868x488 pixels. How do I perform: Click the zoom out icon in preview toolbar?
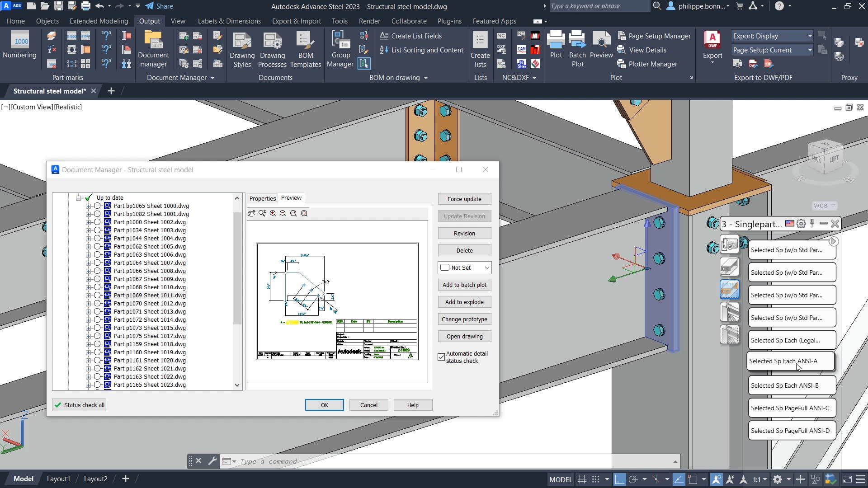pos(283,213)
